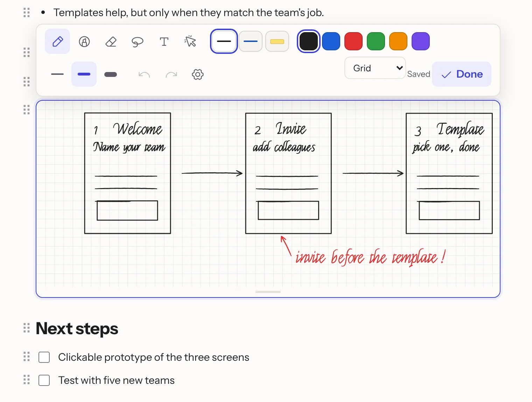This screenshot has height=402, width=532.
Task: Click drag handle beside Clickable prototype item
Action: (27, 357)
